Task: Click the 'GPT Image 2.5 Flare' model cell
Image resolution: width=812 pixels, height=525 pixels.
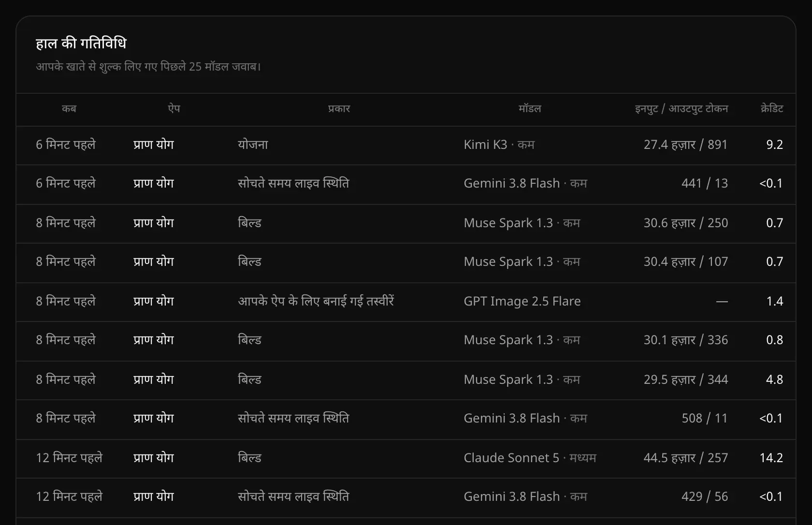Action: [x=522, y=301]
